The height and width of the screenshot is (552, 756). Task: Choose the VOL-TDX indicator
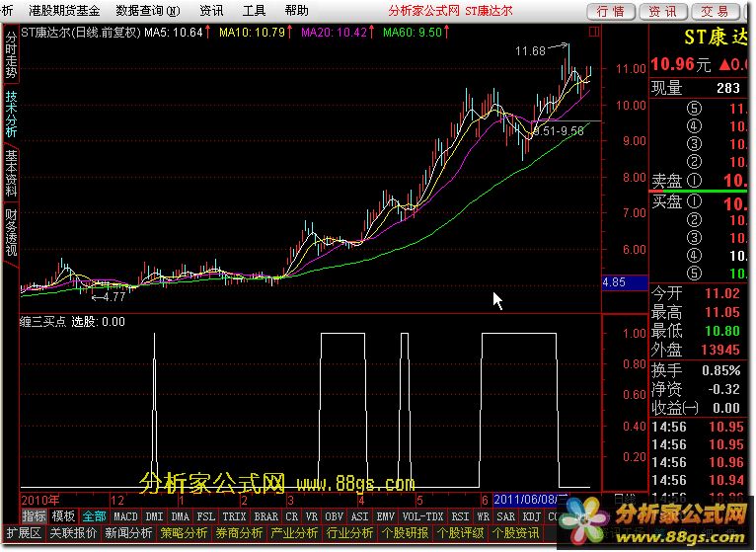point(422,516)
